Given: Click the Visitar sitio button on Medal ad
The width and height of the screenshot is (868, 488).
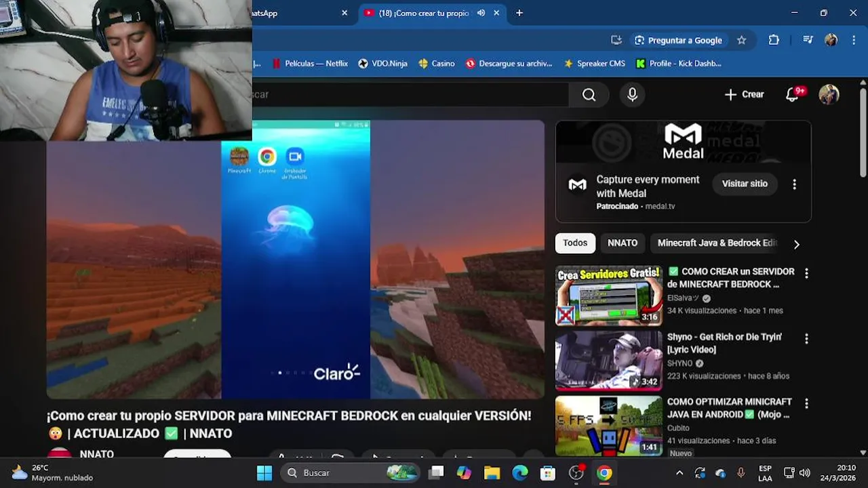Looking at the screenshot, I should 745,184.
